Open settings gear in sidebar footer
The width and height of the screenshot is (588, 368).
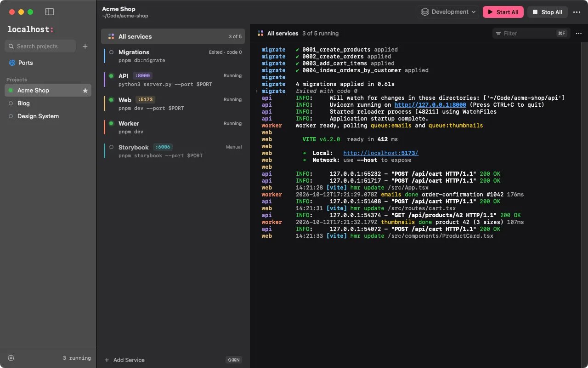(11, 358)
